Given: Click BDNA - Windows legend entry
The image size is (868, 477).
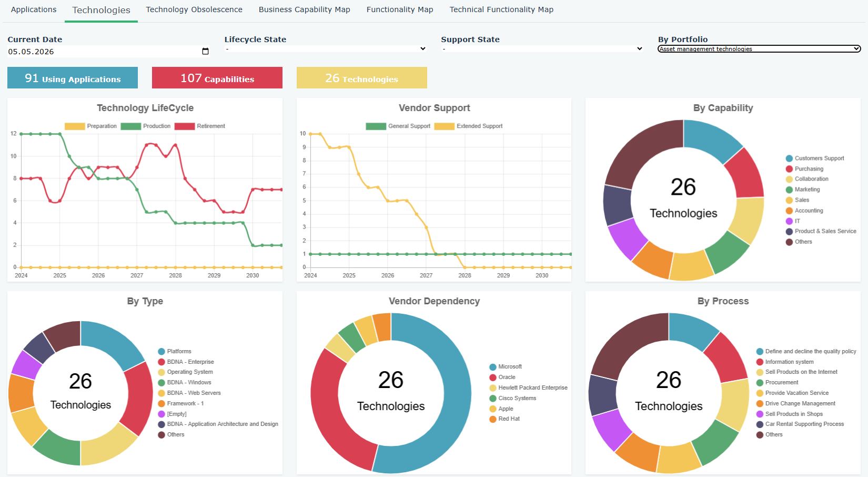Looking at the screenshot, I should point(185,382).
